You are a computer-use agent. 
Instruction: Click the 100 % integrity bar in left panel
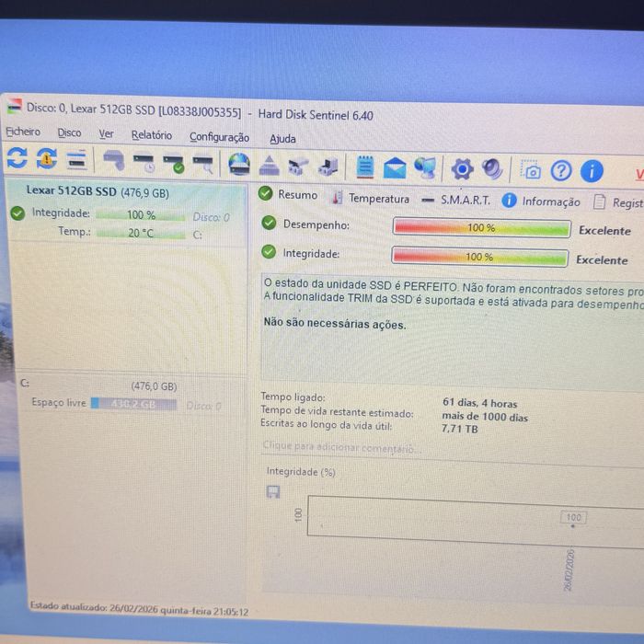pyautogui.click(x=141, y=214)
